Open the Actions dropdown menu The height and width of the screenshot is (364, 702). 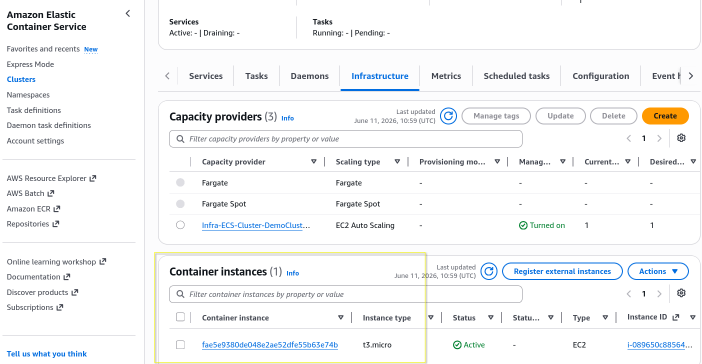click(x=658, y=271)
